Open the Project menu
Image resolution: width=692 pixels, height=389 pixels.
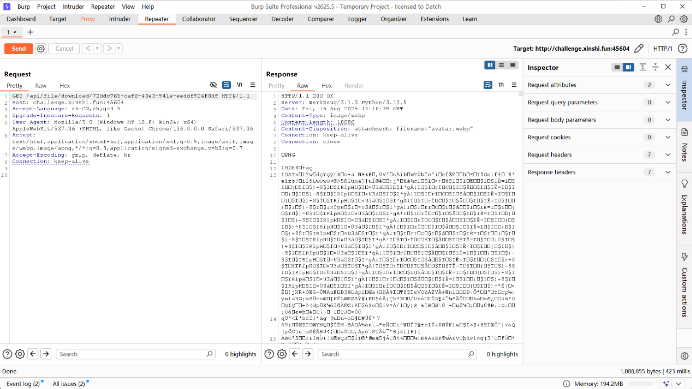click(x=46, y=7)
